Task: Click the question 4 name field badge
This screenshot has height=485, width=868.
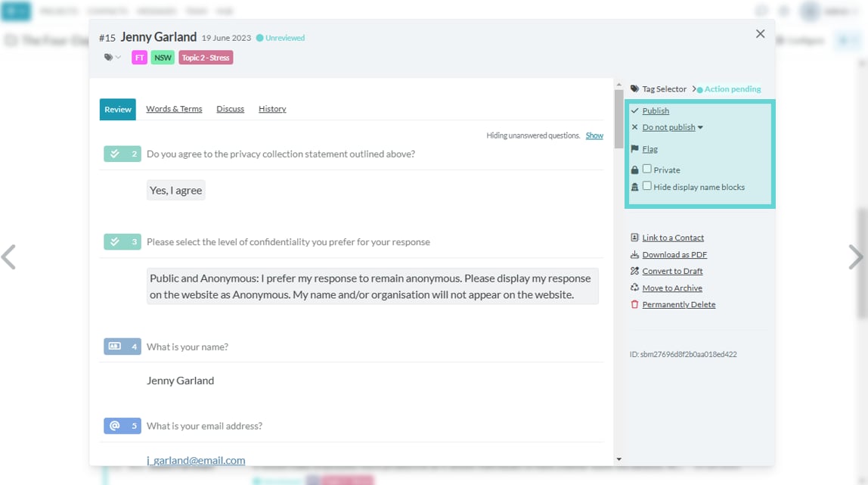Action: pos(122,347)
